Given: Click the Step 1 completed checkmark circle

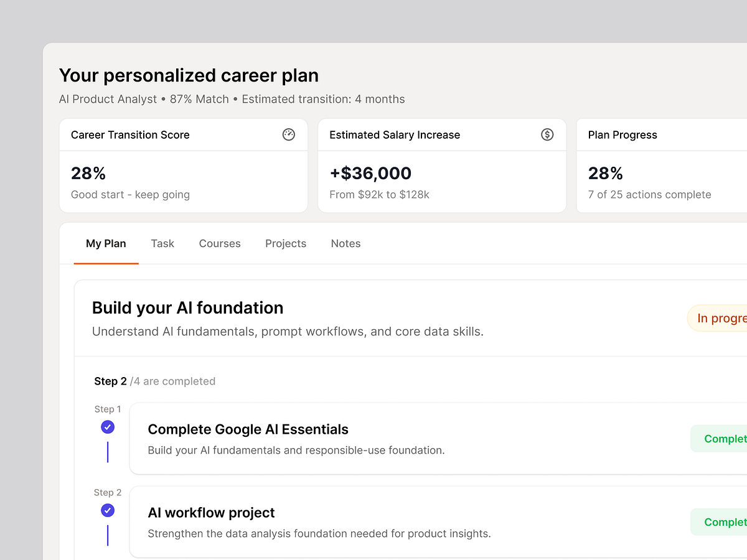Looking at the screenshot, I should (108, 427).
